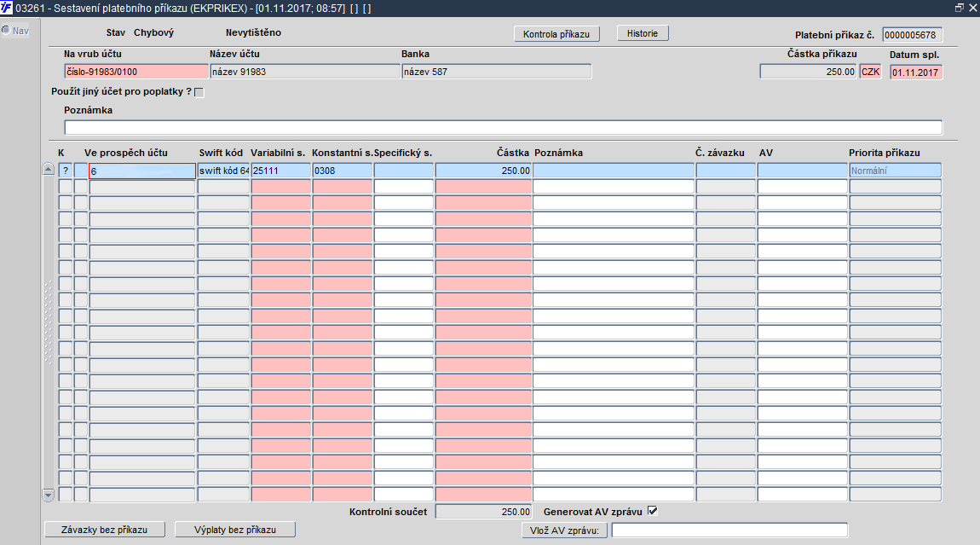Click the scroll up arrow of the payment rows
The width and height of the screenshot is (980, 545).
(x=48, y=169)
